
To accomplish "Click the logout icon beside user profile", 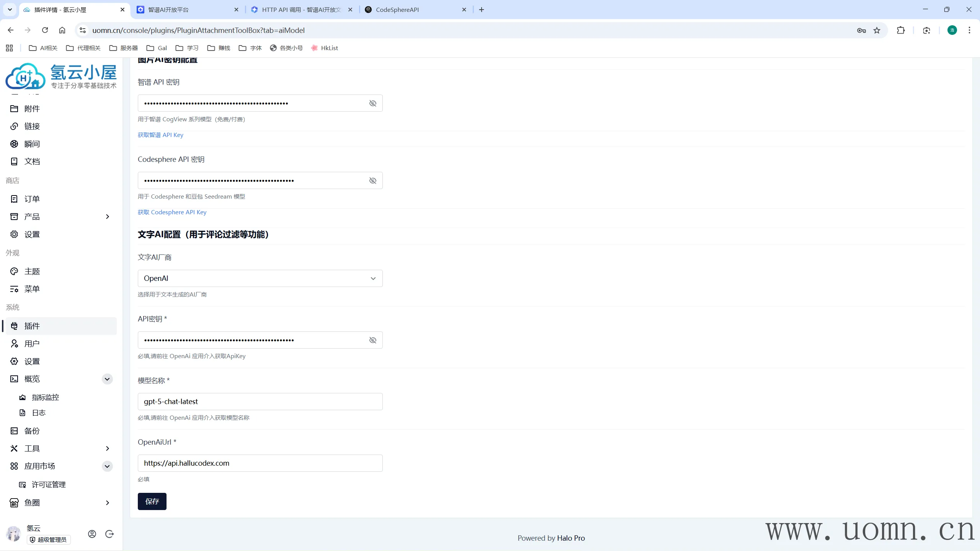I will pyautogui.click(x=109, y=534).
